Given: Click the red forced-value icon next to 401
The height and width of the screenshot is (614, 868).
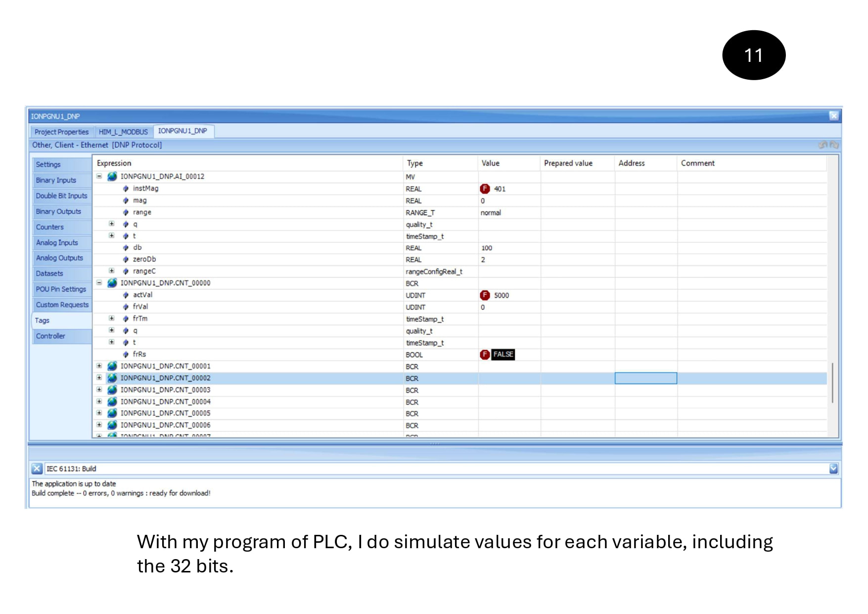Looking at the screenshot, I should point(485,189).
